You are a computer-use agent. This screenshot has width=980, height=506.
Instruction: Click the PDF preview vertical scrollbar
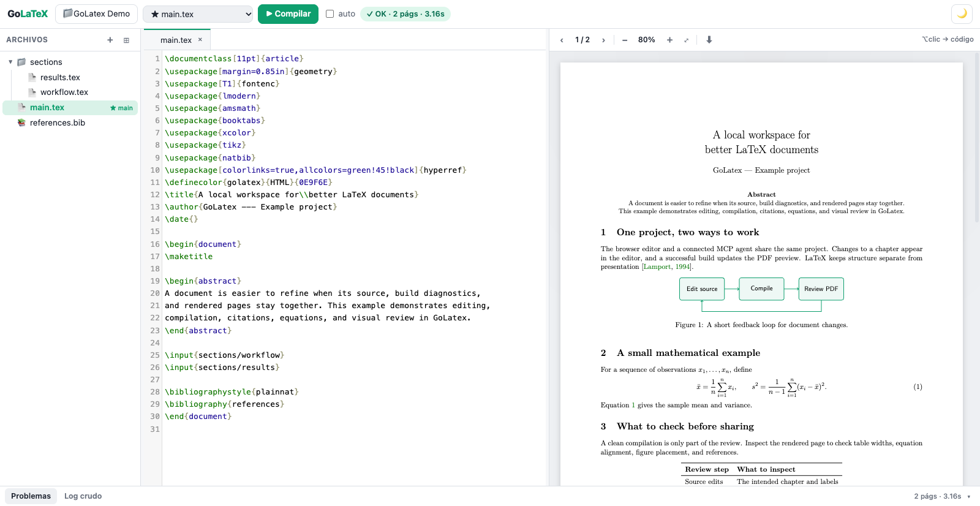(976, 137)
